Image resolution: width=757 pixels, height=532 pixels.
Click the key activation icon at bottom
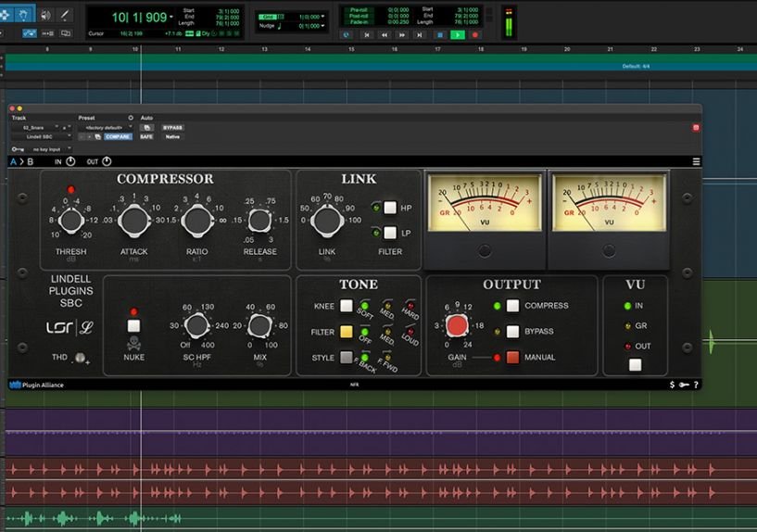coord(685,384)
